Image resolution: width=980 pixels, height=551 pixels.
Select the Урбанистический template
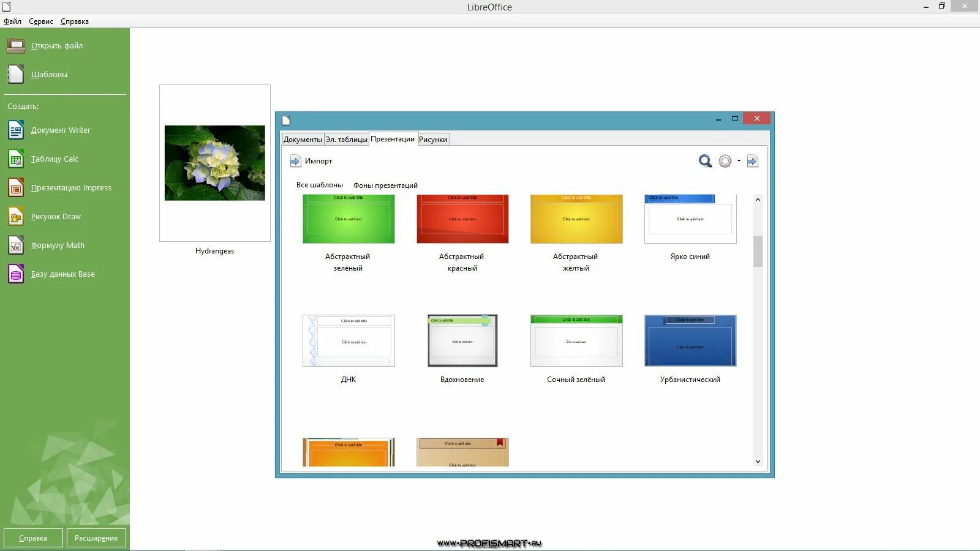[690, 341]
